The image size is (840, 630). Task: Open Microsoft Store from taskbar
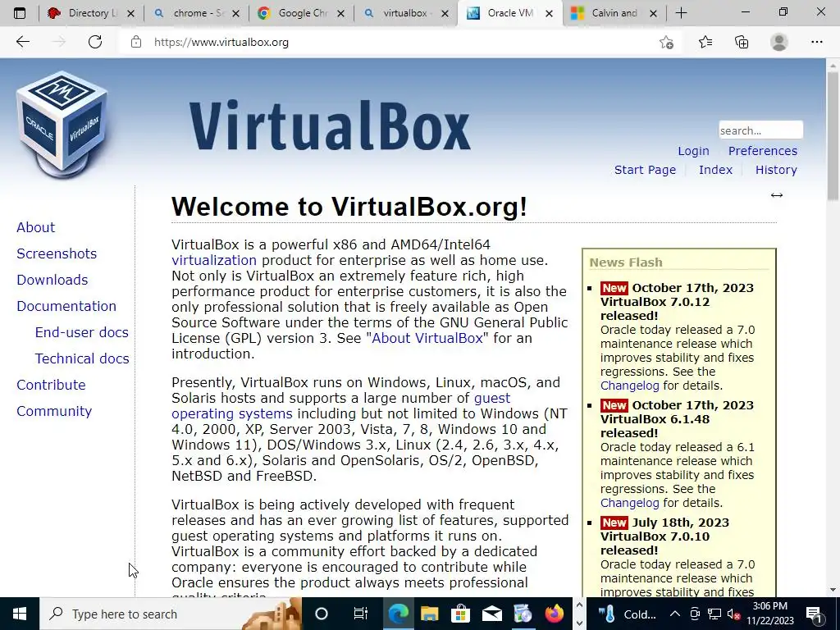(460, 614)
